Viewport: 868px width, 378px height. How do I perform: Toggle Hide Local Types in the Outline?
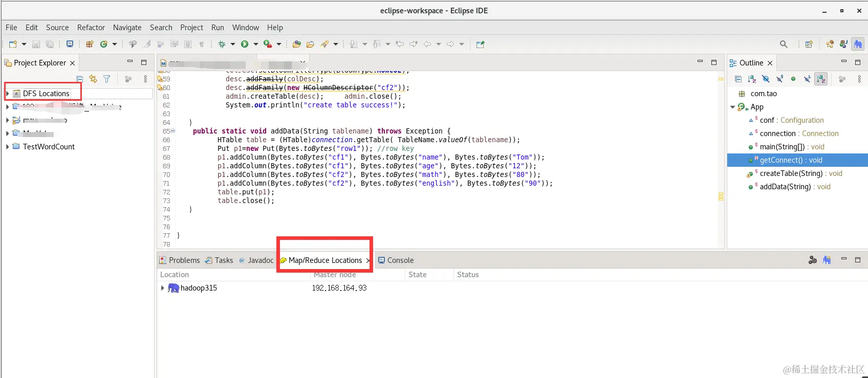(x=807, y=79)
